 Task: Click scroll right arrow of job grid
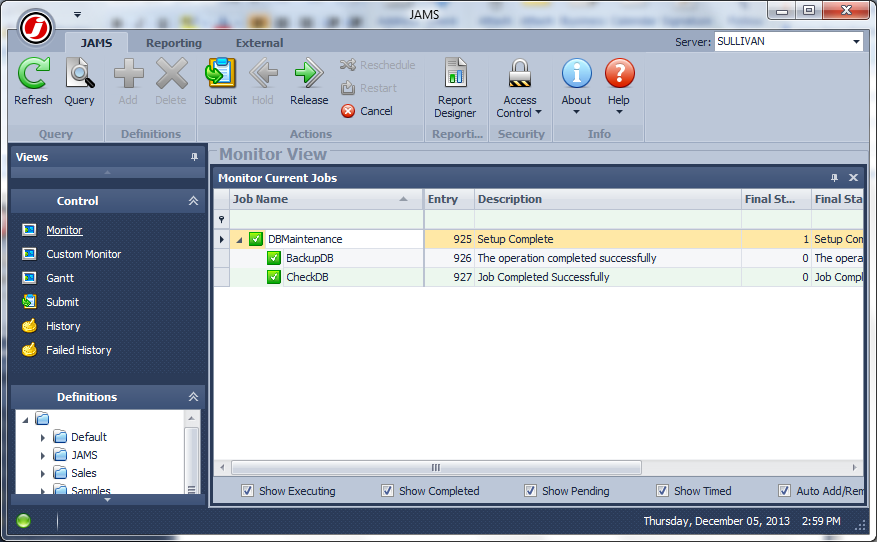coord(854,468)
